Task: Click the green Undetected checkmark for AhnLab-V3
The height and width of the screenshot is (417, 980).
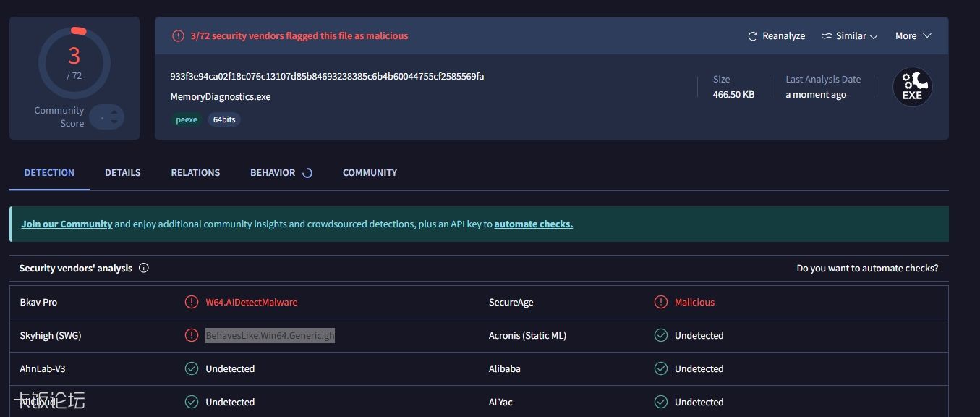Action: tap(192, 368)
